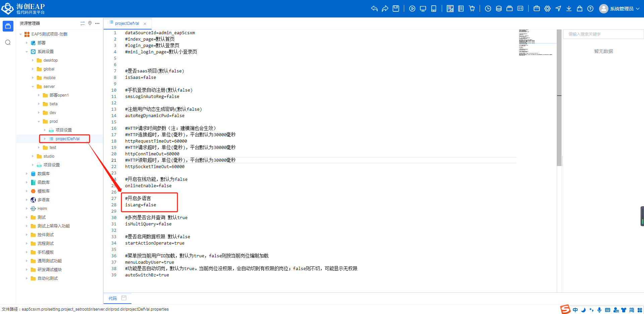Open the desktop monitor preview icon
Screen dimensions: 644x314
(423, 9)
